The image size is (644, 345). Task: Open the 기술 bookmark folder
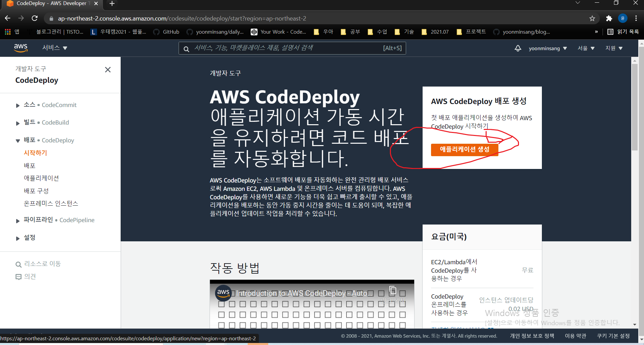coord(404,32)
